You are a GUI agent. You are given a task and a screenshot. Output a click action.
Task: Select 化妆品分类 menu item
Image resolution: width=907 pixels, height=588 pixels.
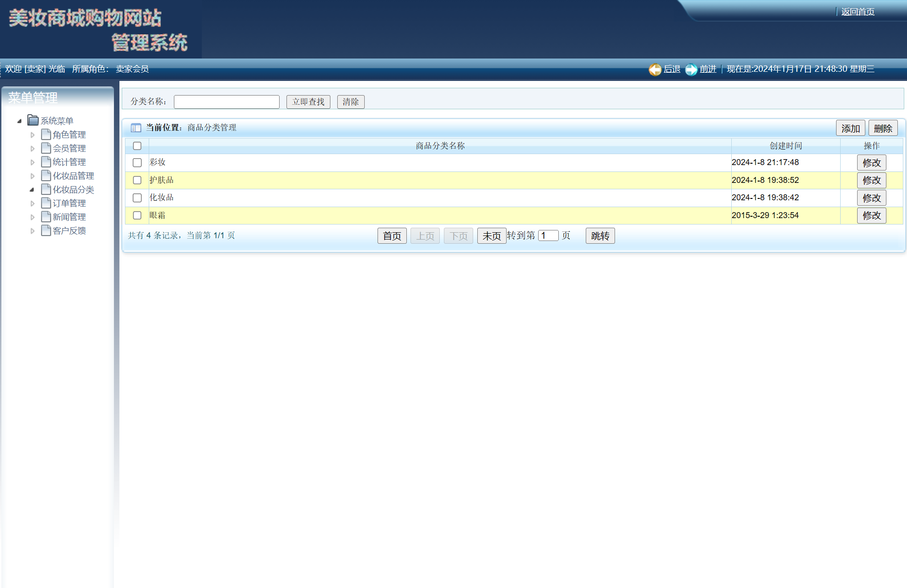coord(73,189)
